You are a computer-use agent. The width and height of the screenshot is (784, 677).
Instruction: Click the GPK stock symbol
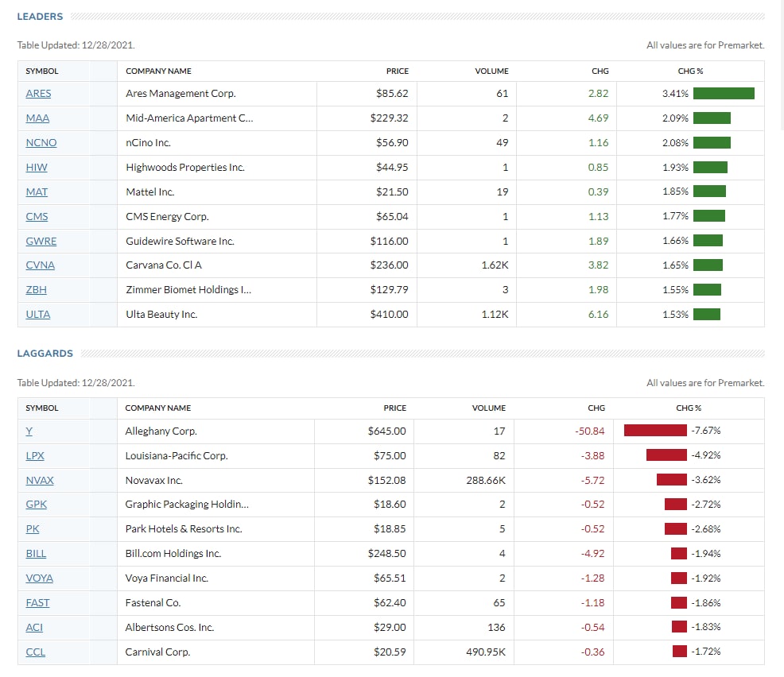36,504
